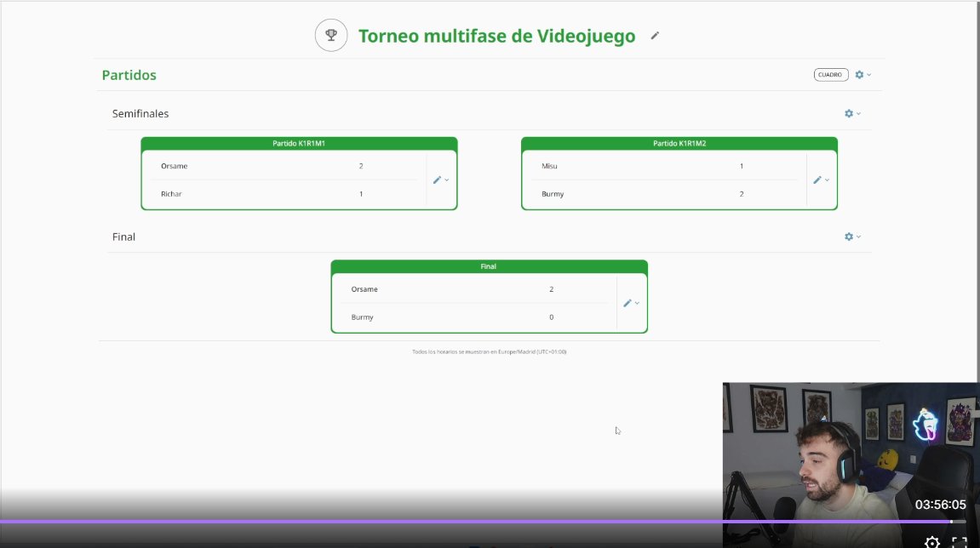
Task: Click the Semifinales round label
Action: 140,114
